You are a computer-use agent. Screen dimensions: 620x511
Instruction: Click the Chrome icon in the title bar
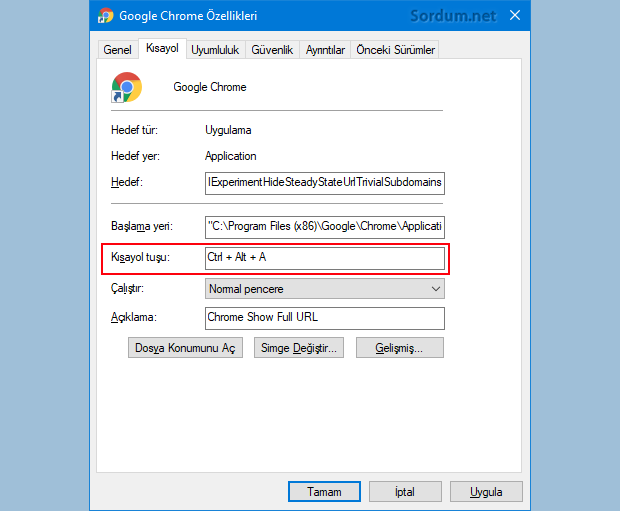coord(106,15)
